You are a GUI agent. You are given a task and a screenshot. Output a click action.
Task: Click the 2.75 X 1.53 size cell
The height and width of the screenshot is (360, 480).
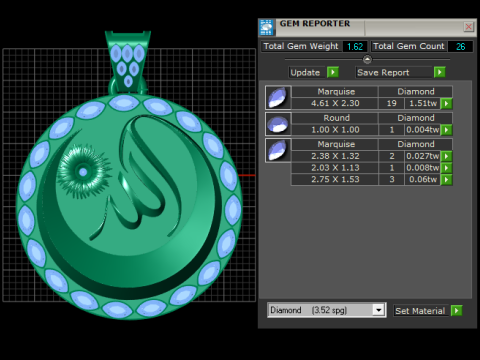point(335,179)
